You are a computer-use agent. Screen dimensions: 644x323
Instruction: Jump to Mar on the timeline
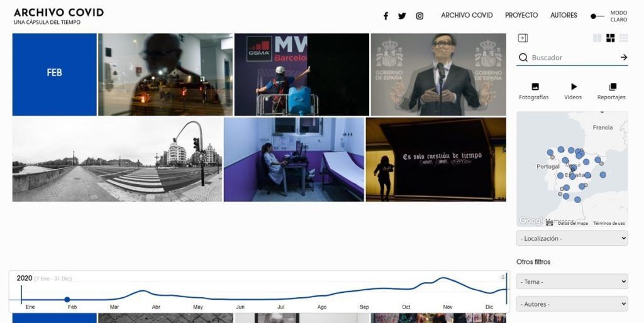pyautogui.click(x=114, y=307)
